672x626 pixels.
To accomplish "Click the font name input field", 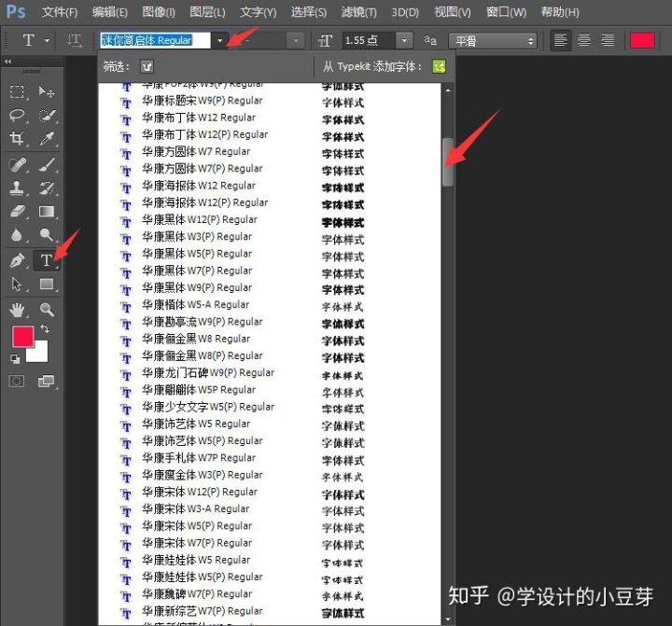I will pyautogui.click(x=155, y=41).
